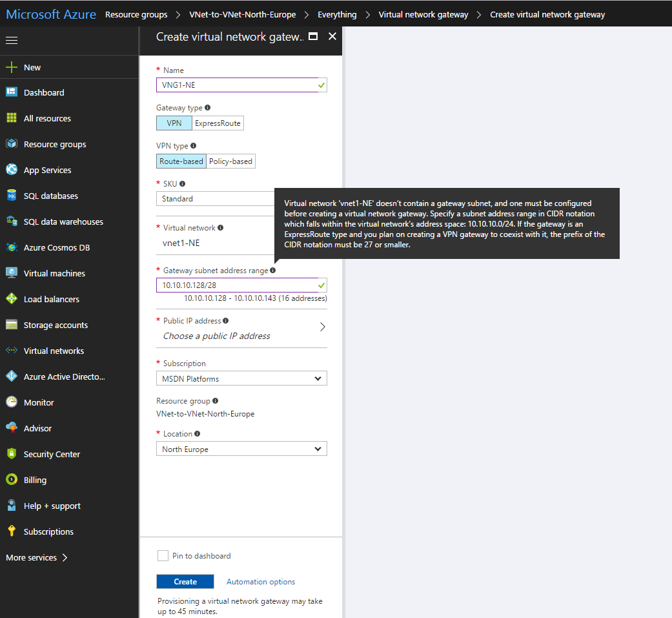
Task: Click the All resources grid icon
Action: [x=12, y=118]
